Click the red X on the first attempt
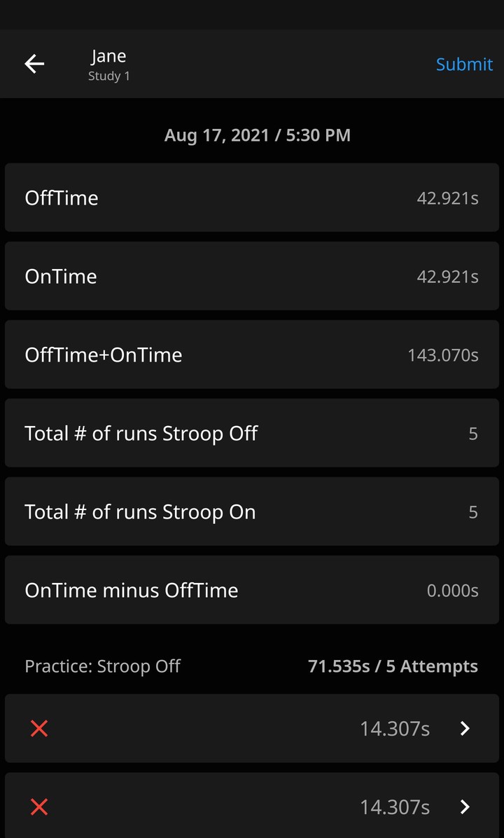504x838 pixels. tap(39, 729)
